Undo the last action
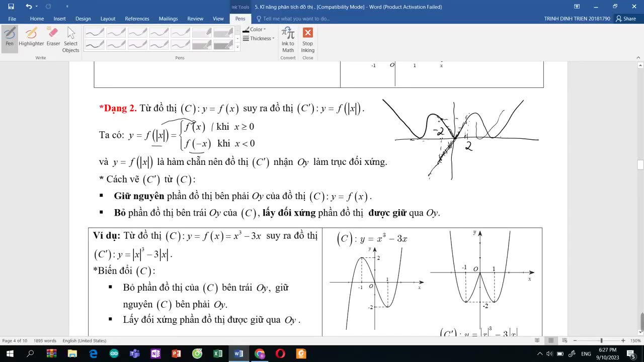 (29, 7)
